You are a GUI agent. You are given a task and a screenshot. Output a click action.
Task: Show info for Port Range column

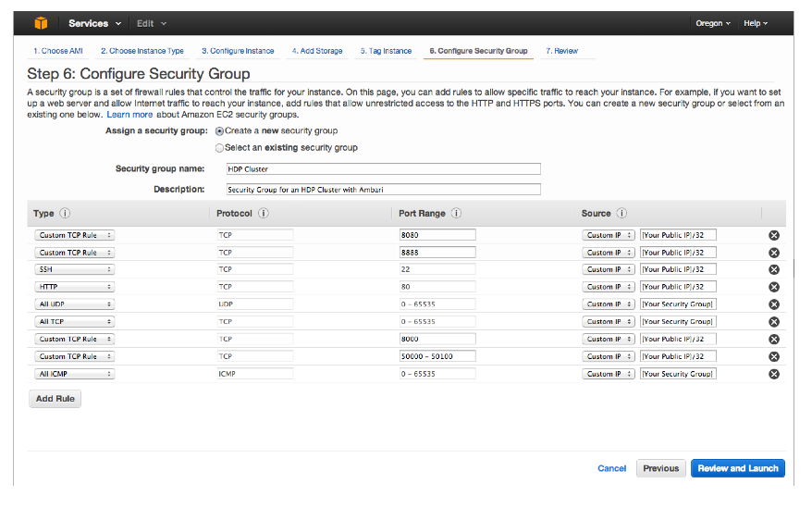(456, 213)
